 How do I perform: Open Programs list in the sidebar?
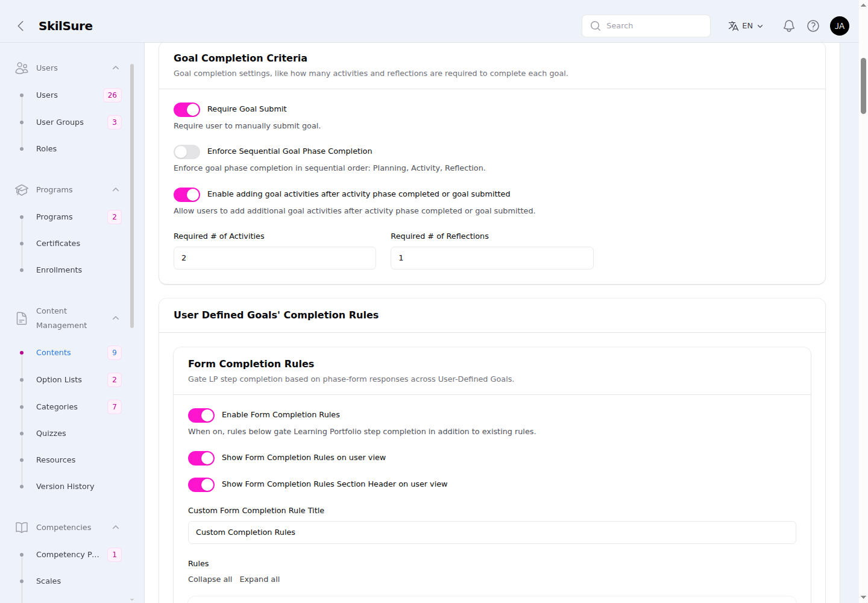54,217
